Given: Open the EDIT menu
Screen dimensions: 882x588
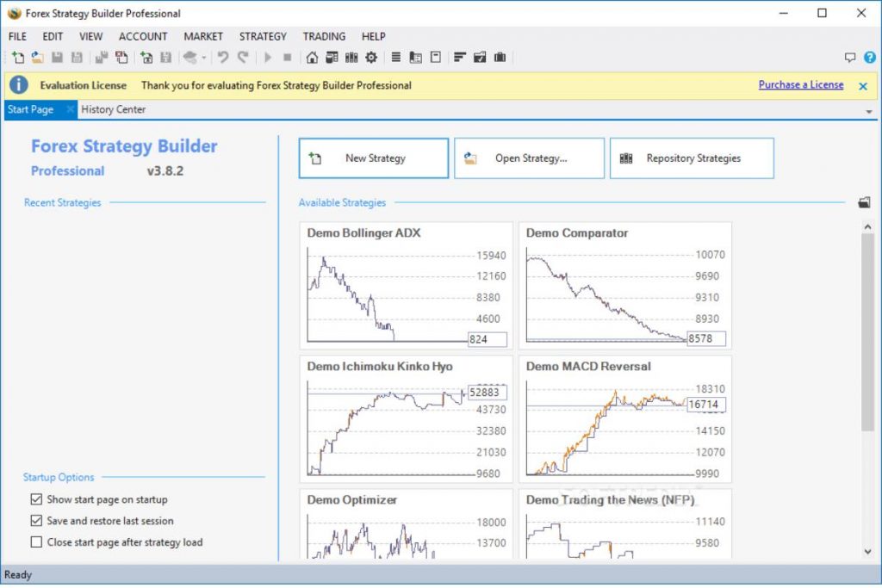Looking at the screenshot, I should [x=53, y=36].
